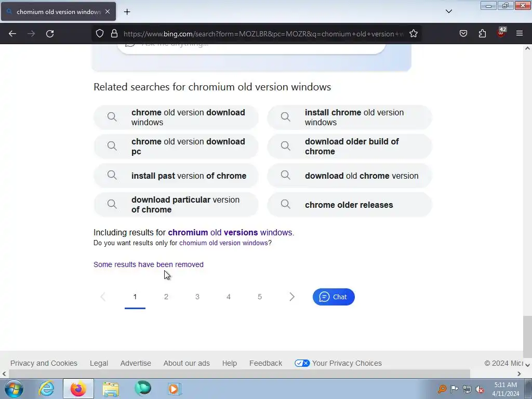Screen dimensions: 532x399
Task: Open Action Center flag tray icon
Action: [454, 389]
